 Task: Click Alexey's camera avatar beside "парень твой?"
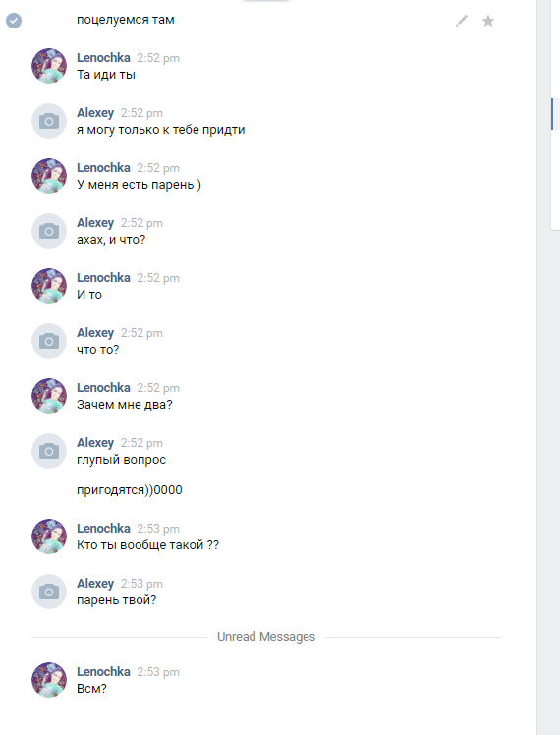click(x=49, y=592)
